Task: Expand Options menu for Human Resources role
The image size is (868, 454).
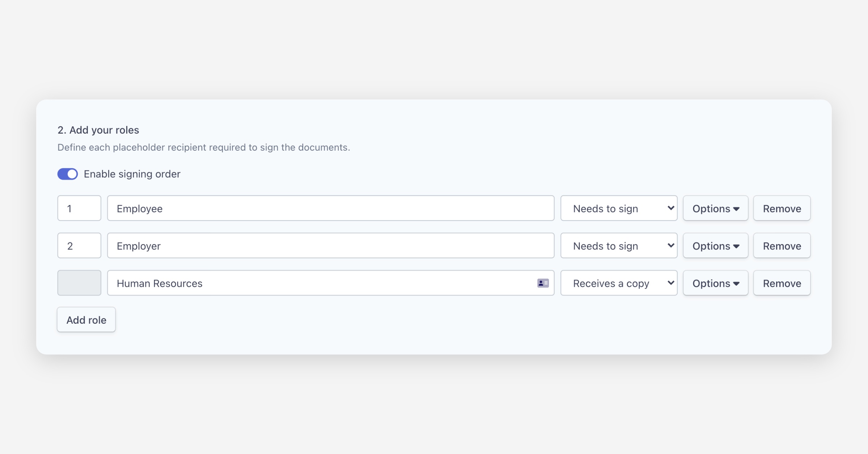Action: [x=715, y=283]
